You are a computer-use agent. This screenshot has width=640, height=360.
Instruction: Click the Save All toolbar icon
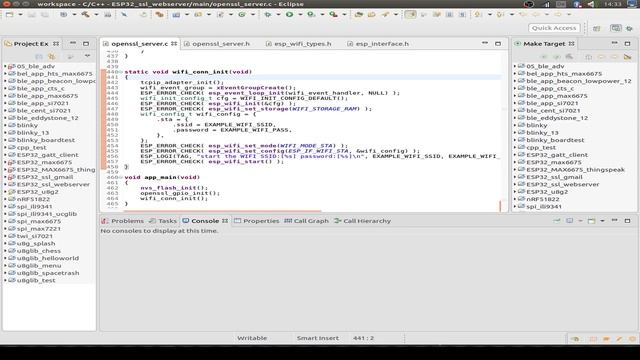[x=44, y=15]
